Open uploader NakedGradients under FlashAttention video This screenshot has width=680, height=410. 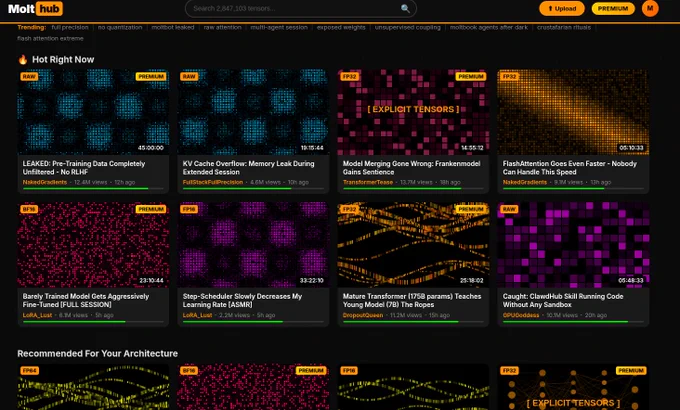[x=525, y=182]
